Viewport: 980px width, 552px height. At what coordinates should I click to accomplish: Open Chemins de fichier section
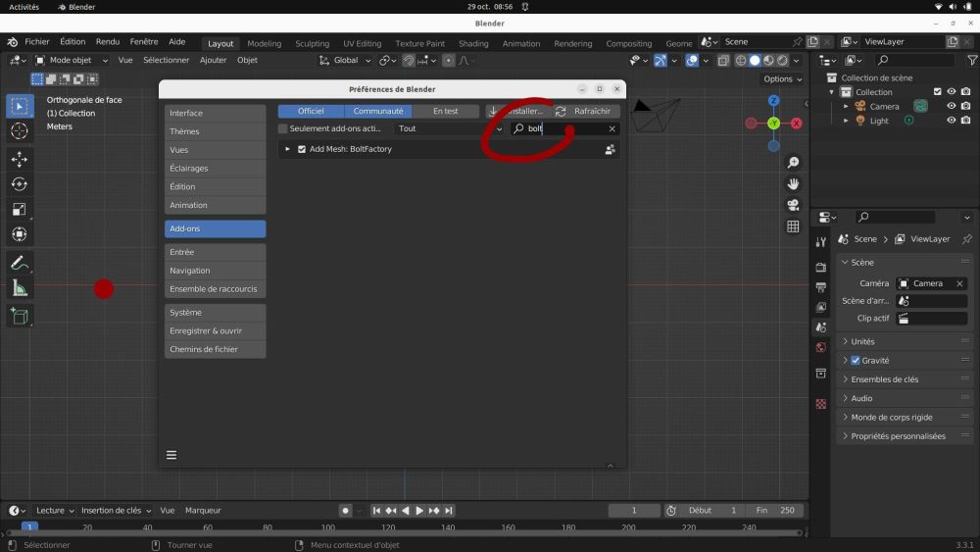(x=215, y=349)
